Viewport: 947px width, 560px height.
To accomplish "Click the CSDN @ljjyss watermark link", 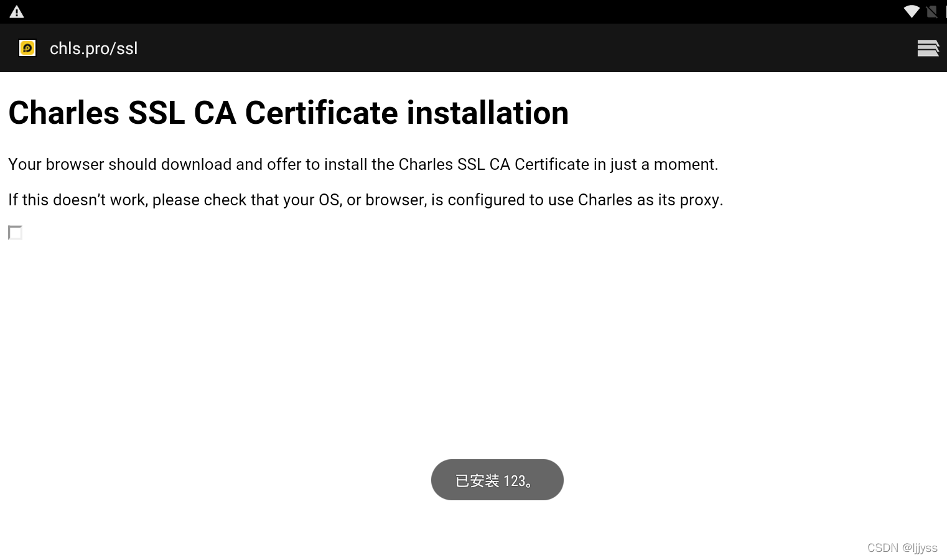I will coord(902,548).
